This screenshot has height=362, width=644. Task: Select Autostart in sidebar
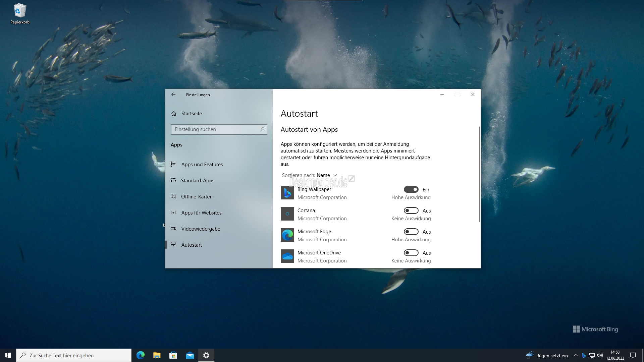(x=219, y=245)
